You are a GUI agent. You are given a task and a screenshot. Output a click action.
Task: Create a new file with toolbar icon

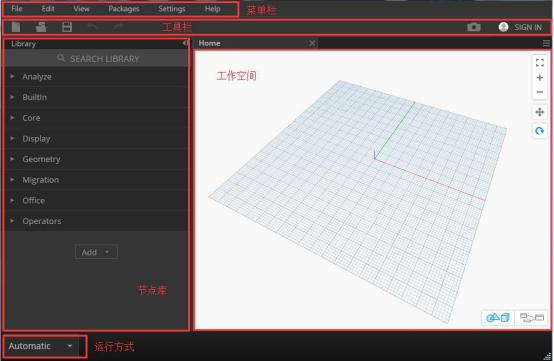pyautogui.click(x=16, y=27)
